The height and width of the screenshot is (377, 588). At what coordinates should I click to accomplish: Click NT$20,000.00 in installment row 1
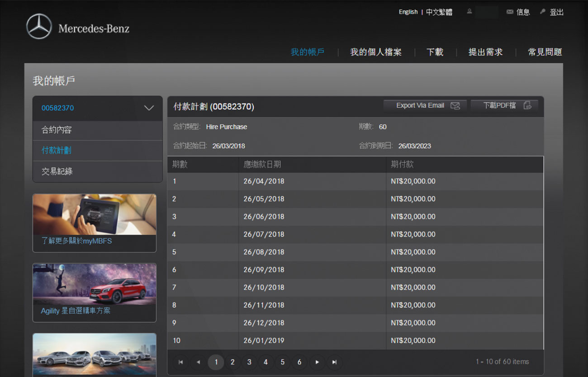[x=413, y=181]
